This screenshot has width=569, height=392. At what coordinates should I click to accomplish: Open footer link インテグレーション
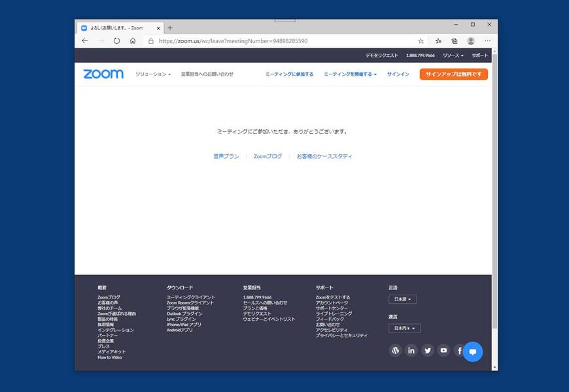[116, 330]
